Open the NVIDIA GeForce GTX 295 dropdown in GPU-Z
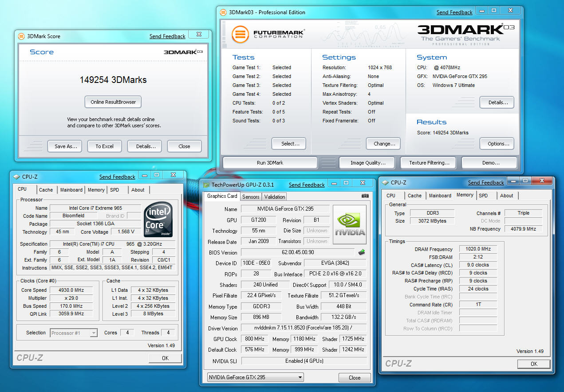 [x=255, y=377]
